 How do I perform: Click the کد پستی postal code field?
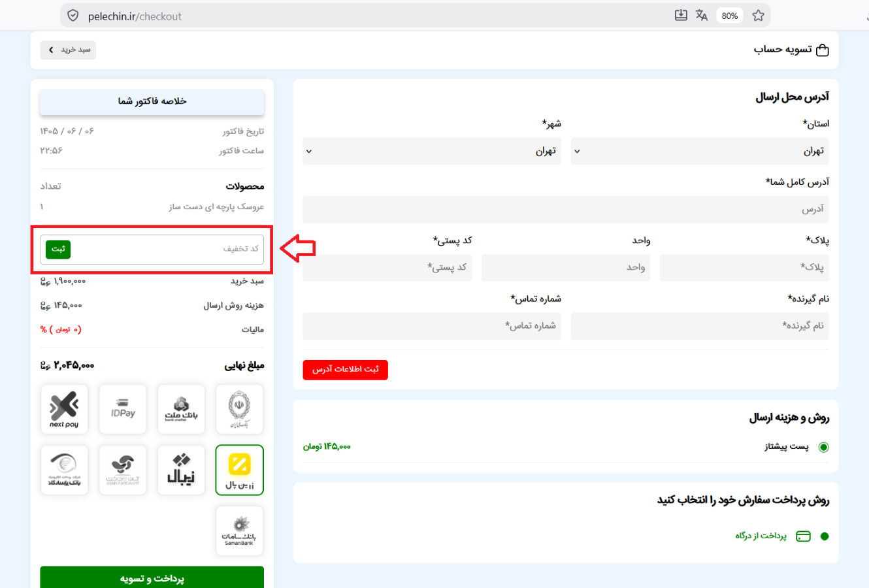[x=387, y=267]
